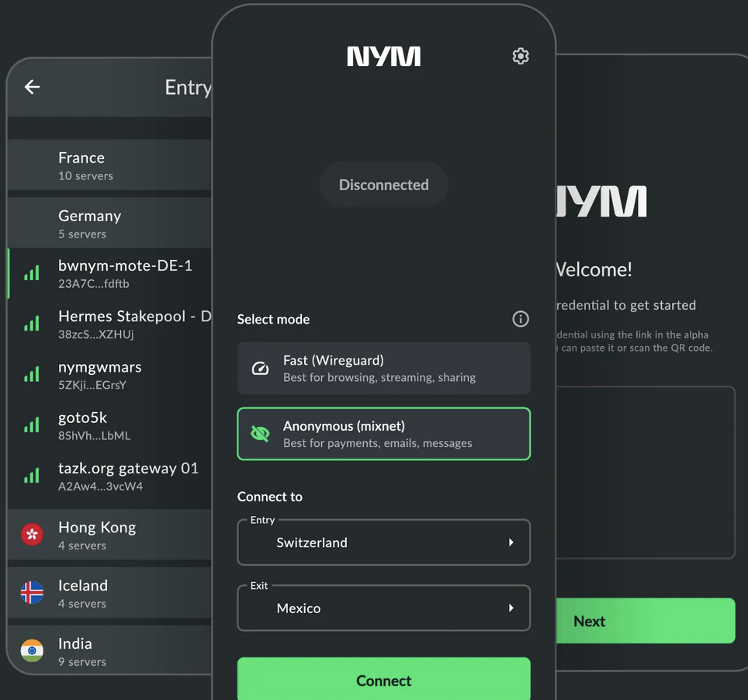Viewport: 748px width, 700px height.
Task: Expand the Hong Kong 4 servers group
Action: click(109, 535)
